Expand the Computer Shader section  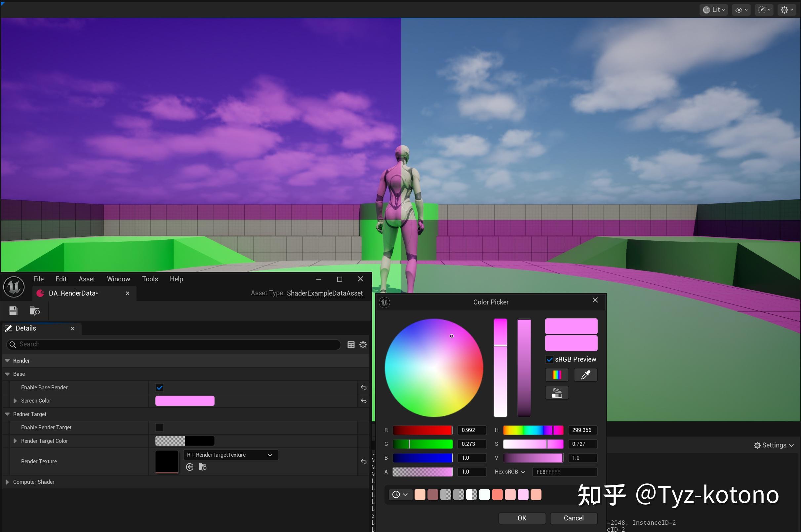pos(8,481)
